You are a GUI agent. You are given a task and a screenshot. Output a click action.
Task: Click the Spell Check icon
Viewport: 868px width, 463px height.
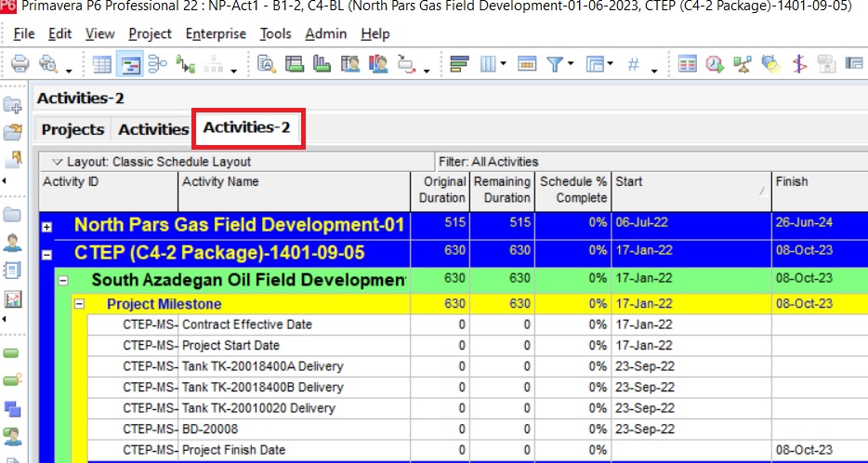coord(267,64)
